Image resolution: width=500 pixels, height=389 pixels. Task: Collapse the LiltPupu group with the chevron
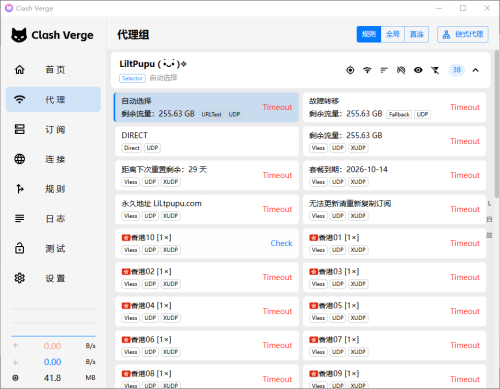click(475, 70)
